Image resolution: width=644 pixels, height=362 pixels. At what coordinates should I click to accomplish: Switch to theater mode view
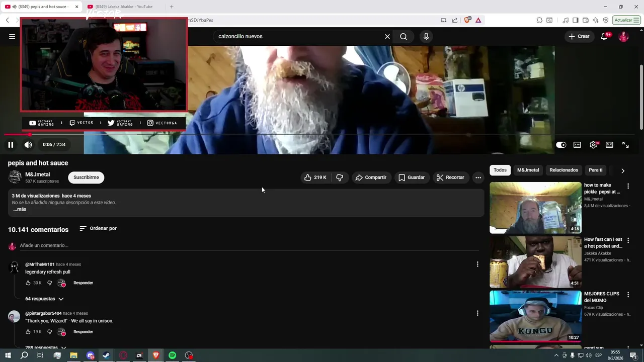point(609,145)
